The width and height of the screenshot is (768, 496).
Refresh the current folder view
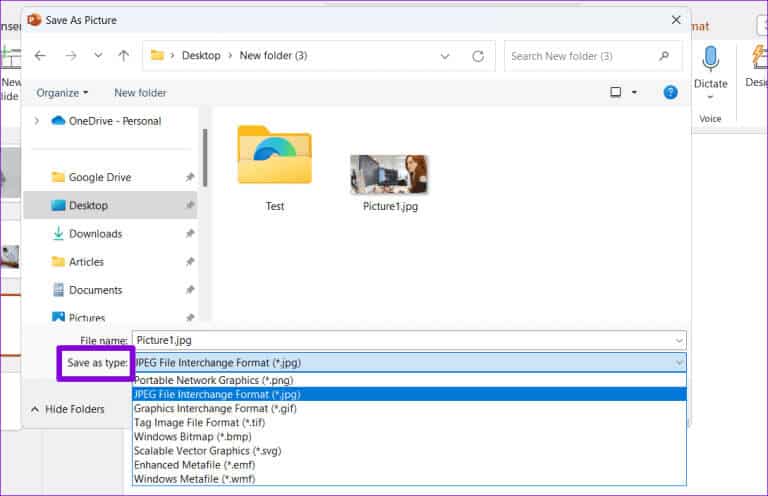[x=478, y=56]
